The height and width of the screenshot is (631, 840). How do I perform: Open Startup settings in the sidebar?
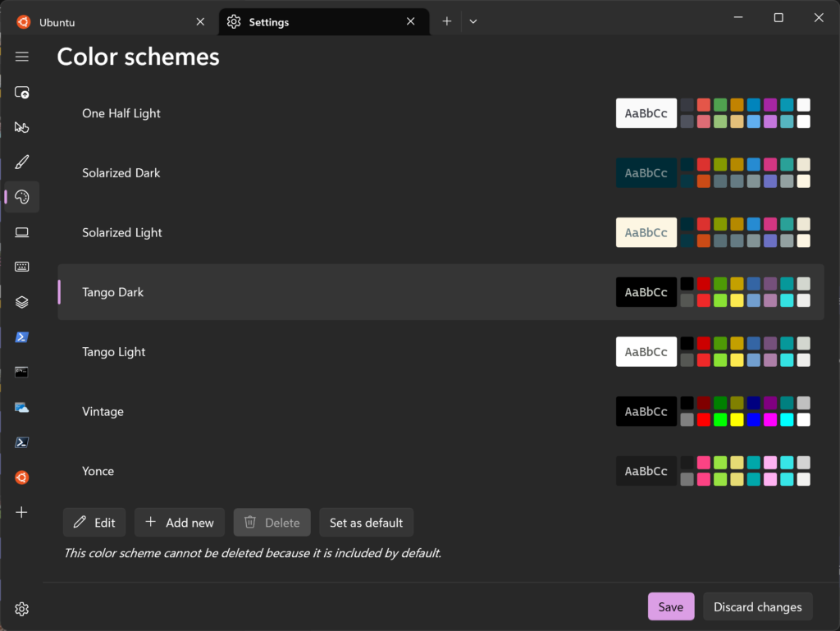tap(21, 92)
